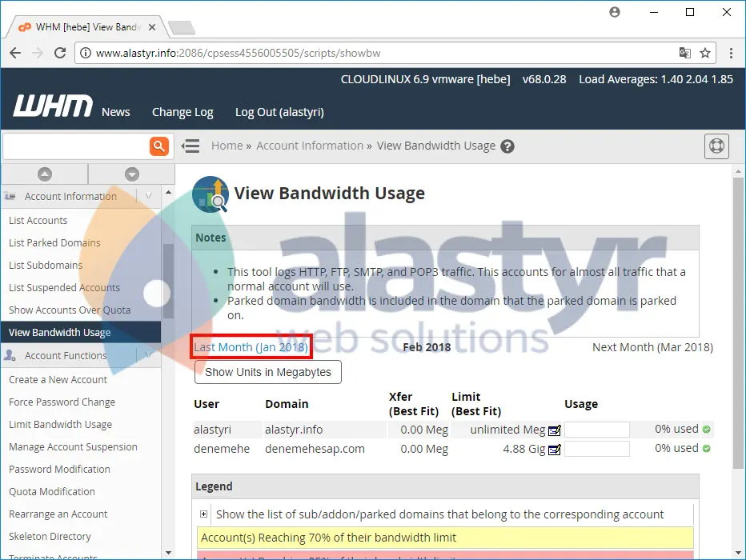746x560 pixels.
Task: Open Rearrange an Account
Action: [x=58, y=514]
